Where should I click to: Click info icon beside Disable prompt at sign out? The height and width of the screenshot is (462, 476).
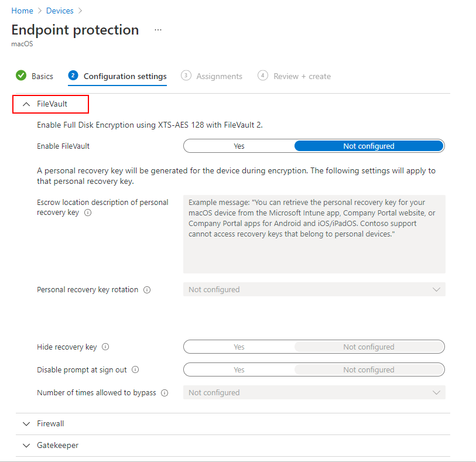pyautogui.click(x=135, y=370)
